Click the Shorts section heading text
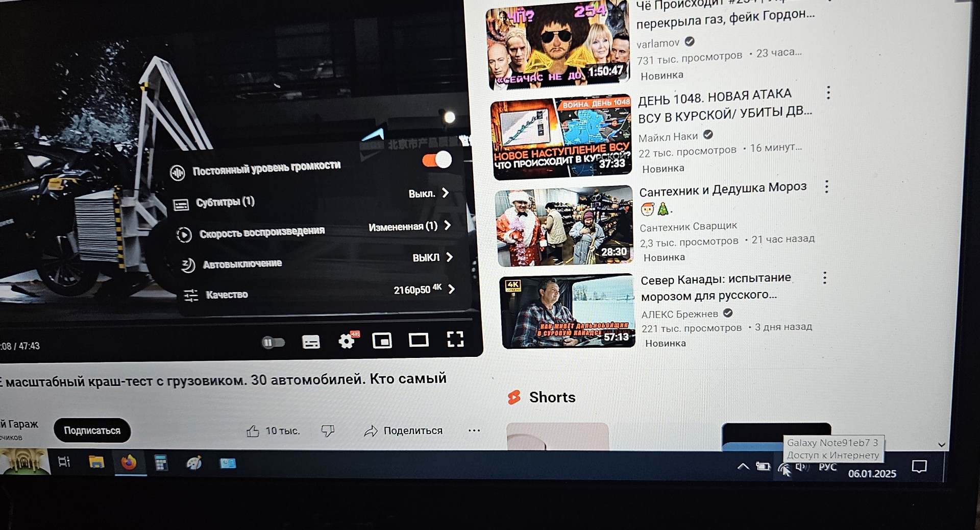980x530 pixels. pos(552,397)
